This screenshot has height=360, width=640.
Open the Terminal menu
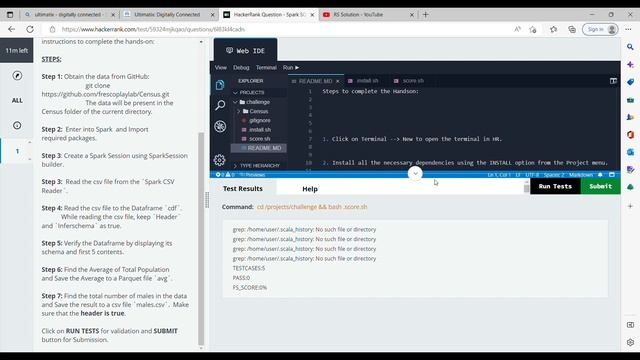(x=266, y=67)
